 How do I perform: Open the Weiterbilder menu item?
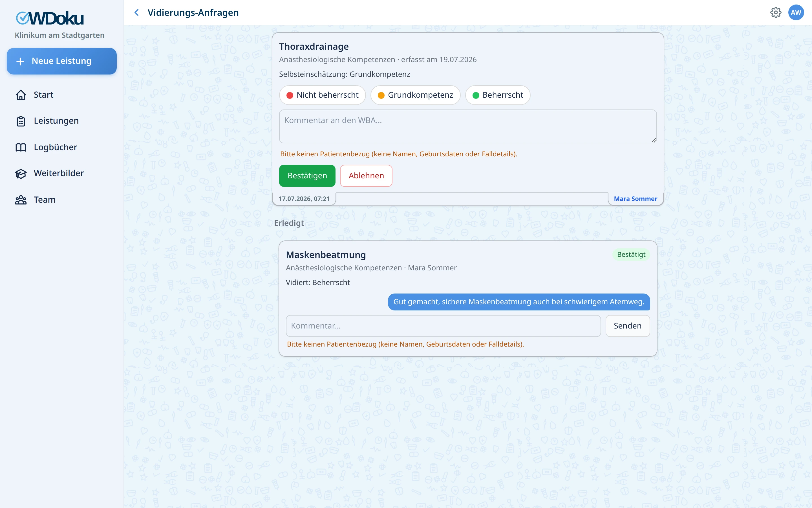(x=62, y=173)
